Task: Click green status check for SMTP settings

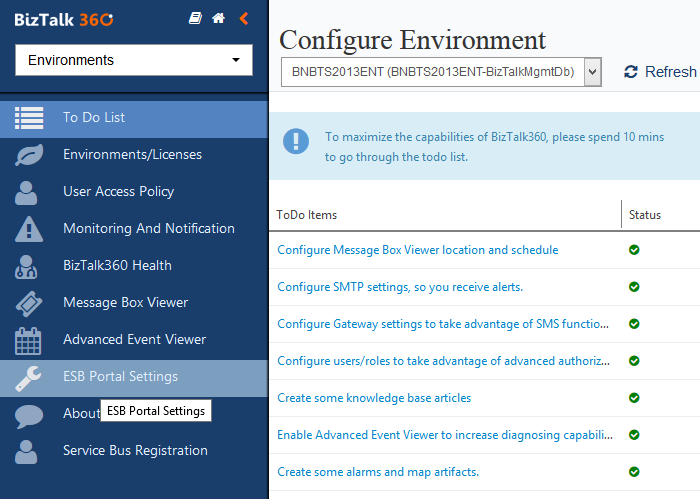Action: click(x=634, y=287)
